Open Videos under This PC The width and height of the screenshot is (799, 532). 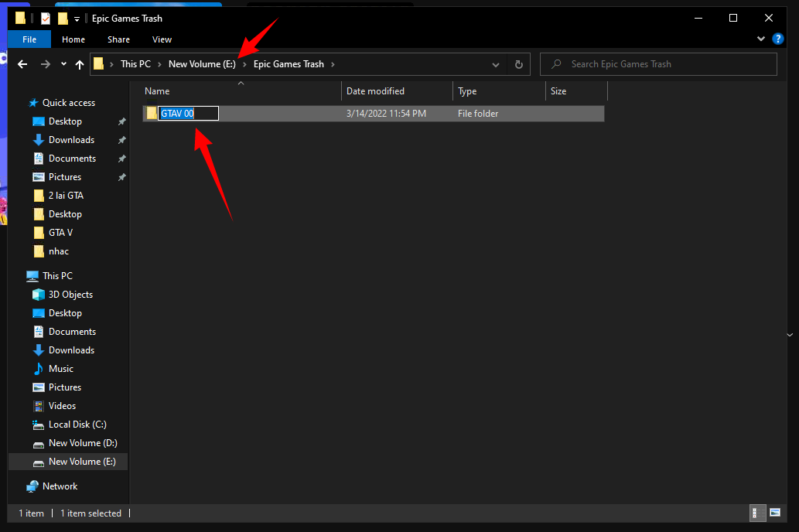(x=62, y=406)
